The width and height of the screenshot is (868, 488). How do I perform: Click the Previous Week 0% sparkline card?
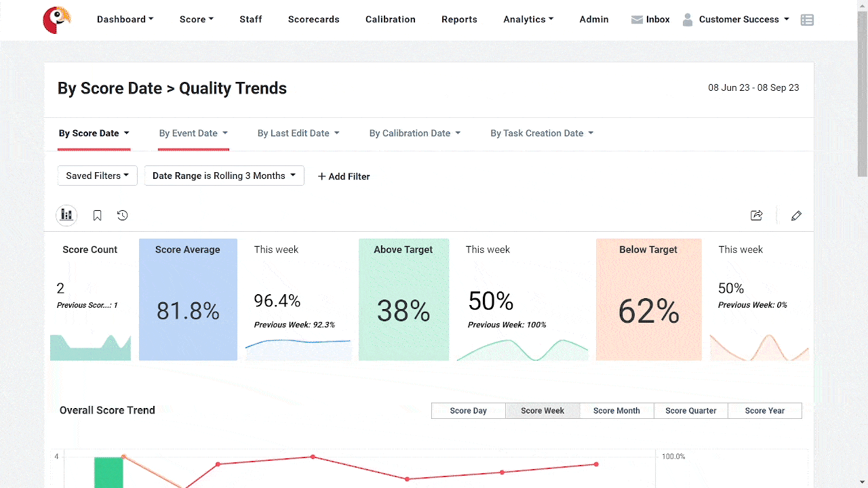pyautogui.click(x=759, y=300)
